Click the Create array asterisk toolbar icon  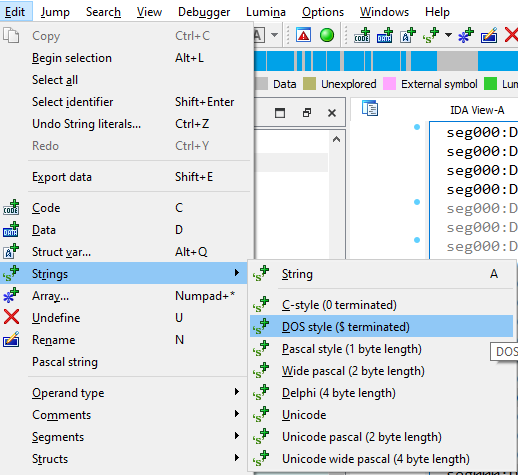[x=466, y=35]
